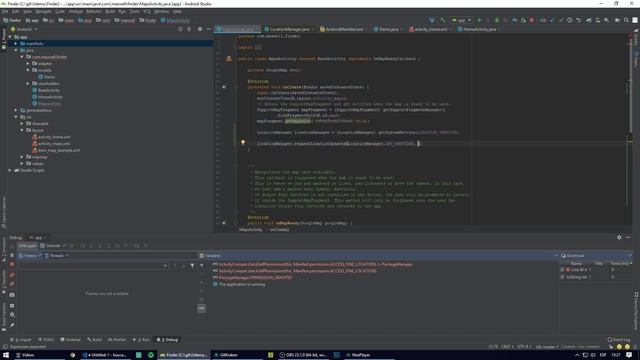Open the Build tool window button
Screen dimensions: 640x360
coord(95,340)
